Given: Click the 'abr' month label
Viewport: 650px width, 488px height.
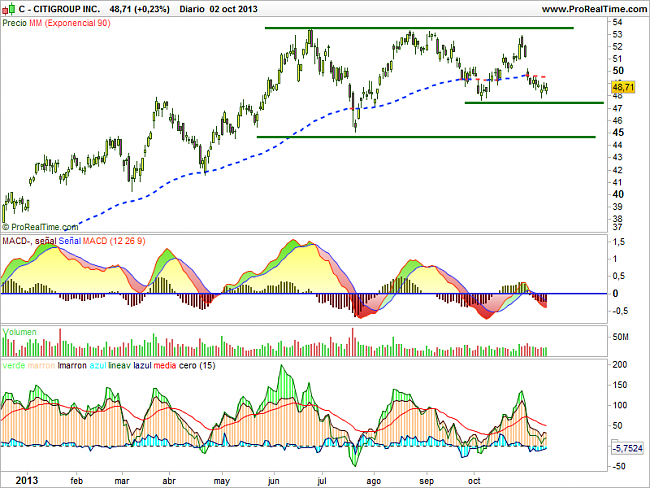Looking at the screenshot, I should point(169,481).
